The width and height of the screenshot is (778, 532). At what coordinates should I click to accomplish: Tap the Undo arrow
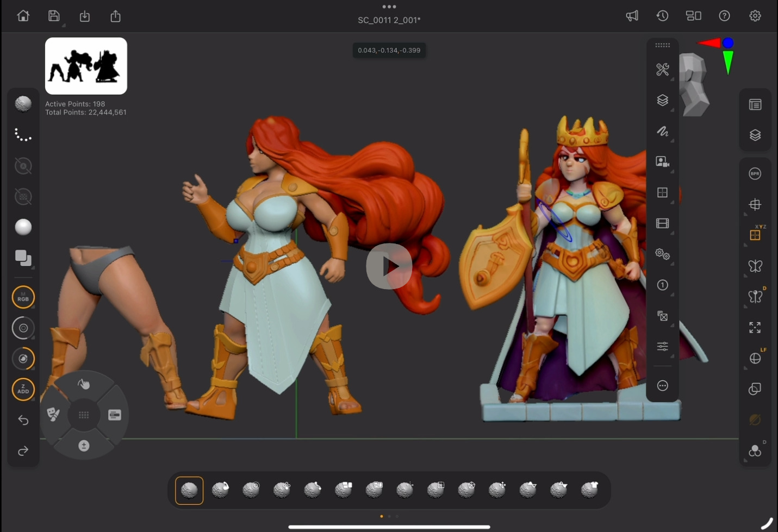pyautogui.click(x=23, y=420)
